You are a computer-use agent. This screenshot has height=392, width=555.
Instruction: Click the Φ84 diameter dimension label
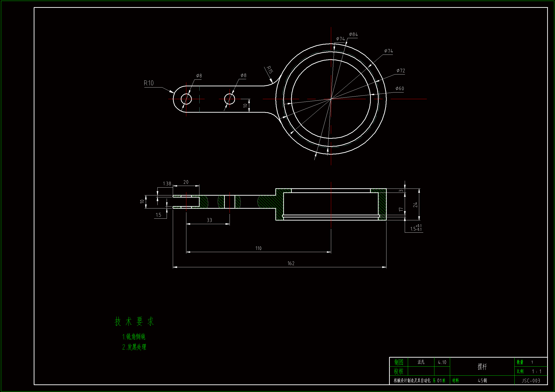tap(353, 34)
